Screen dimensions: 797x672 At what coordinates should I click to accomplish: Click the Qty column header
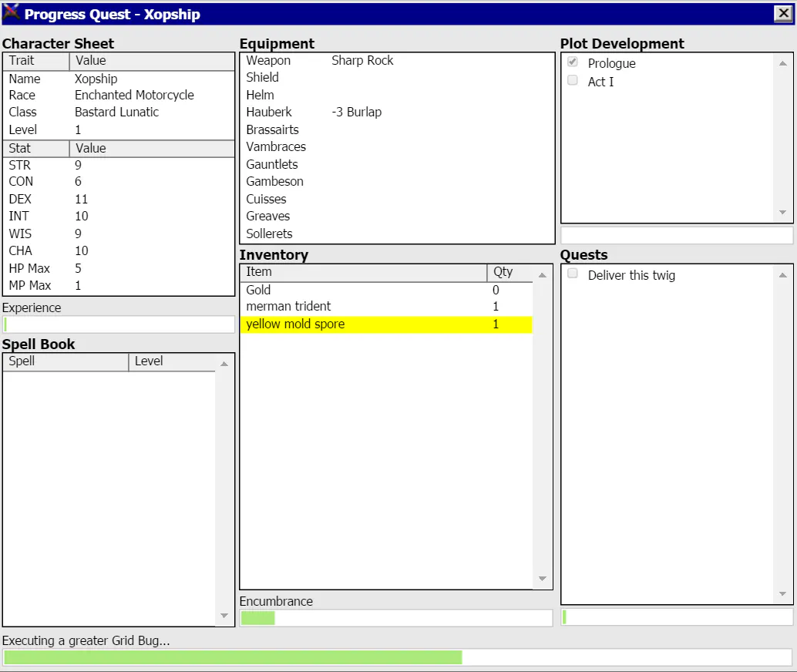509,273
